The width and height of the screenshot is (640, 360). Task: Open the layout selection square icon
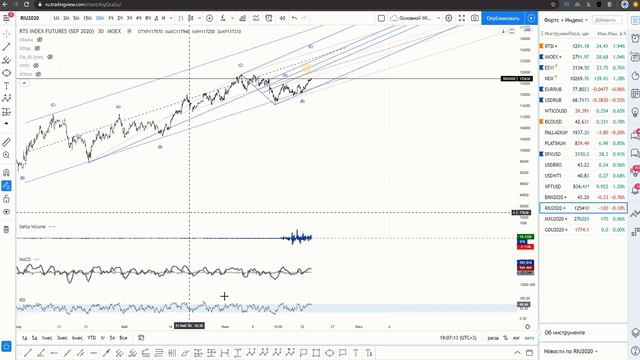point(381,18)
